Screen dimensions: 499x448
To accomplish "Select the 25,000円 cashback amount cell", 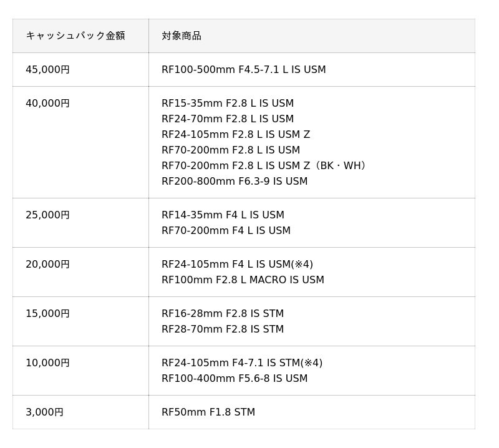I will (48, 215).
